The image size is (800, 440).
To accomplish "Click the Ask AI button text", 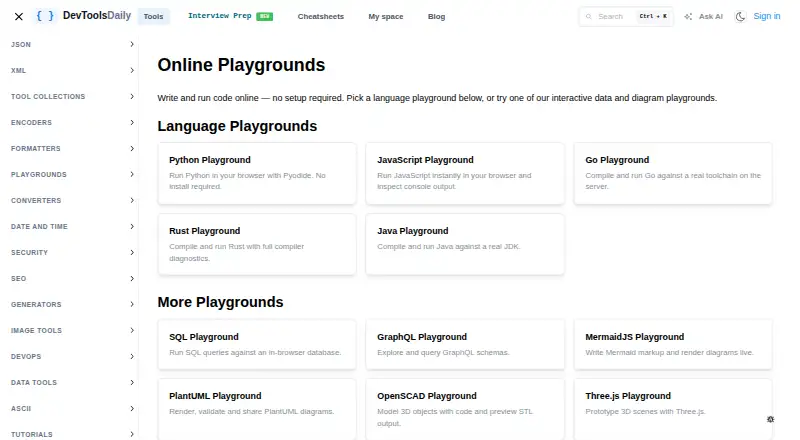I will (x=711, y=16).
